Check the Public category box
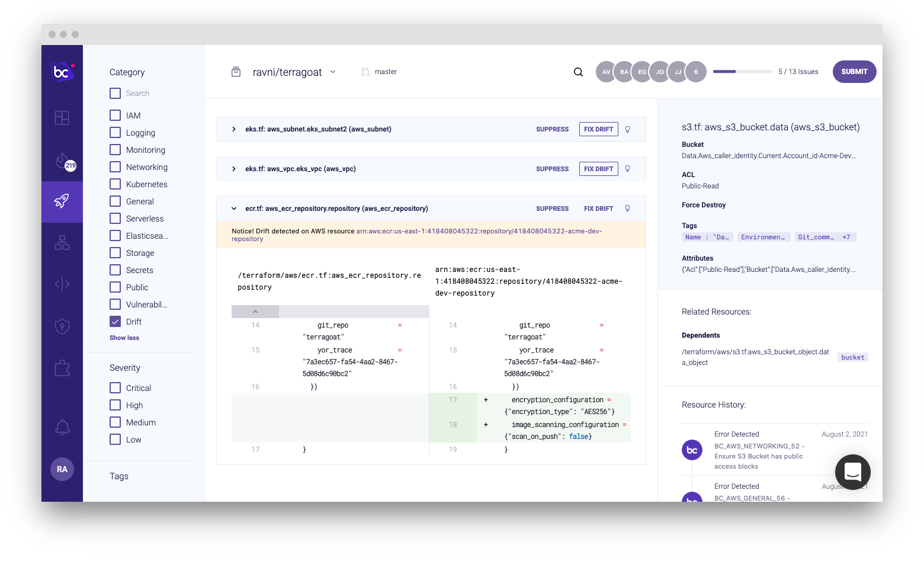This screenshot has height=561, width=924. click(x=115, y=287)
